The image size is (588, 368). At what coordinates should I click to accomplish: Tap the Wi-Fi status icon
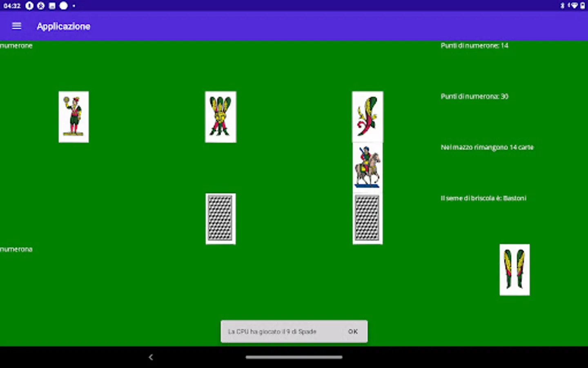coord(575,6)
